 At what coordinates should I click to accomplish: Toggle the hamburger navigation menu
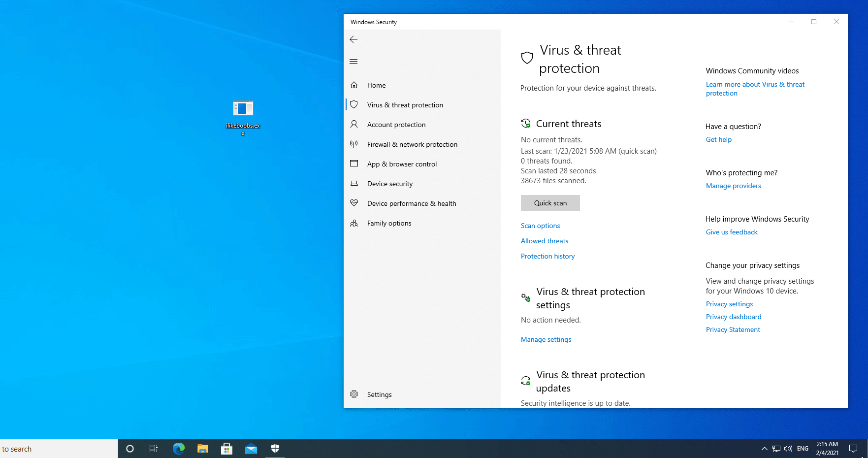(354, 61)
